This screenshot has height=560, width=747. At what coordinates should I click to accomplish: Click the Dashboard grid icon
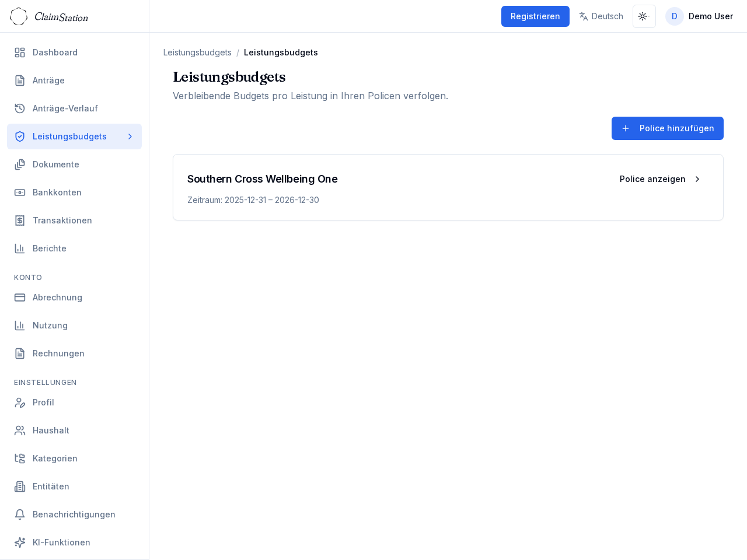[x=20, y=52]
